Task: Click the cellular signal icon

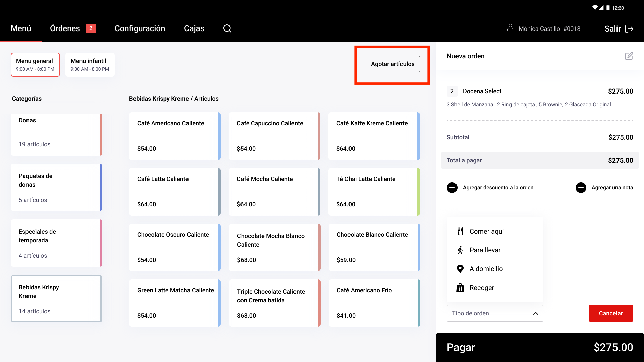Action: [x=601, y=8]
